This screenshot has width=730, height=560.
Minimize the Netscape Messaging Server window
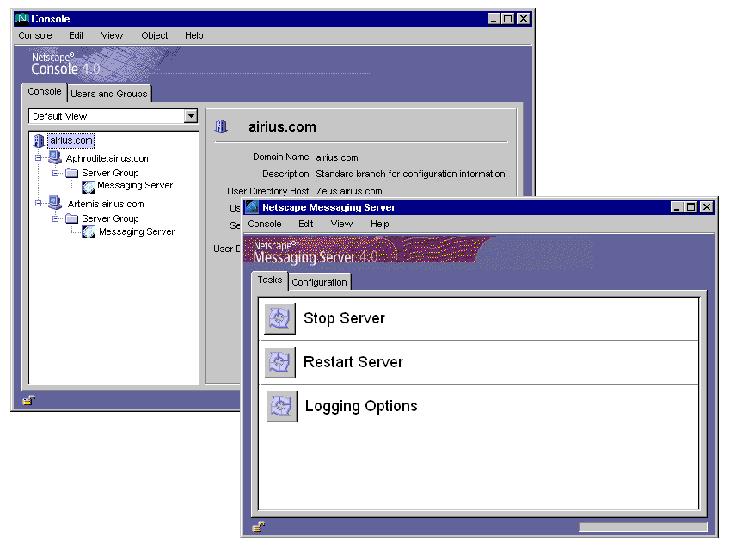[x=677, y=207]
